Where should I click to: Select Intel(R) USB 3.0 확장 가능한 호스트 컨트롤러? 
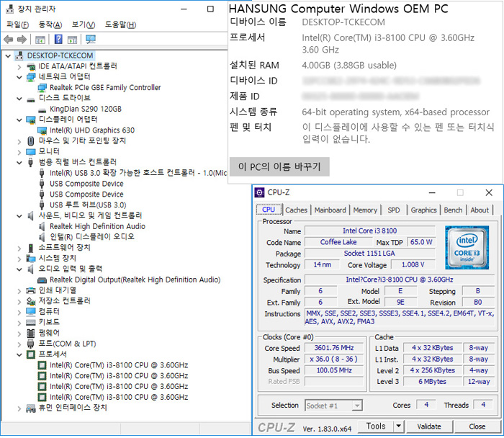pos(138,173)
